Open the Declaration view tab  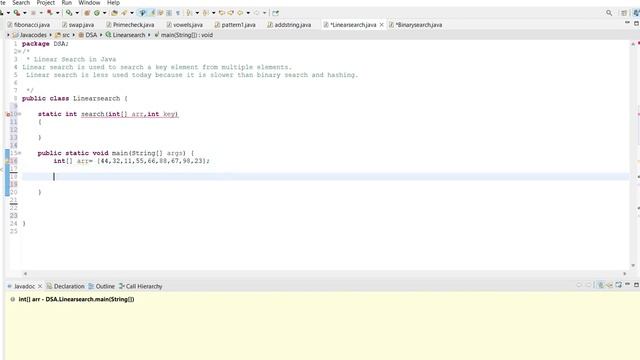coord(65,287)
